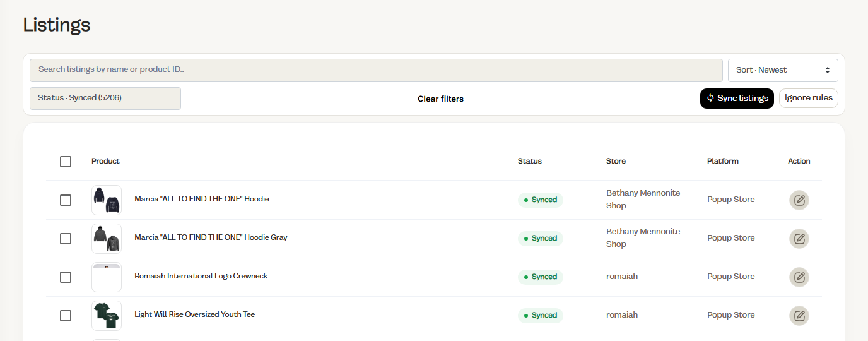Open Ignore rules
Viewport: 868px width, 341px height.
809,98
